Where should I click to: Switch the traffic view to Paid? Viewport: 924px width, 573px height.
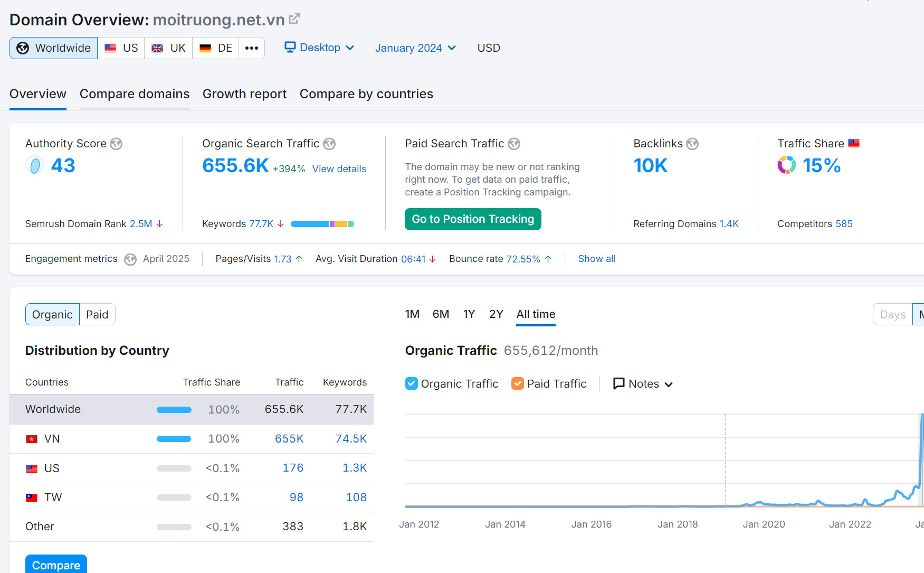click(x=97, y=314)
